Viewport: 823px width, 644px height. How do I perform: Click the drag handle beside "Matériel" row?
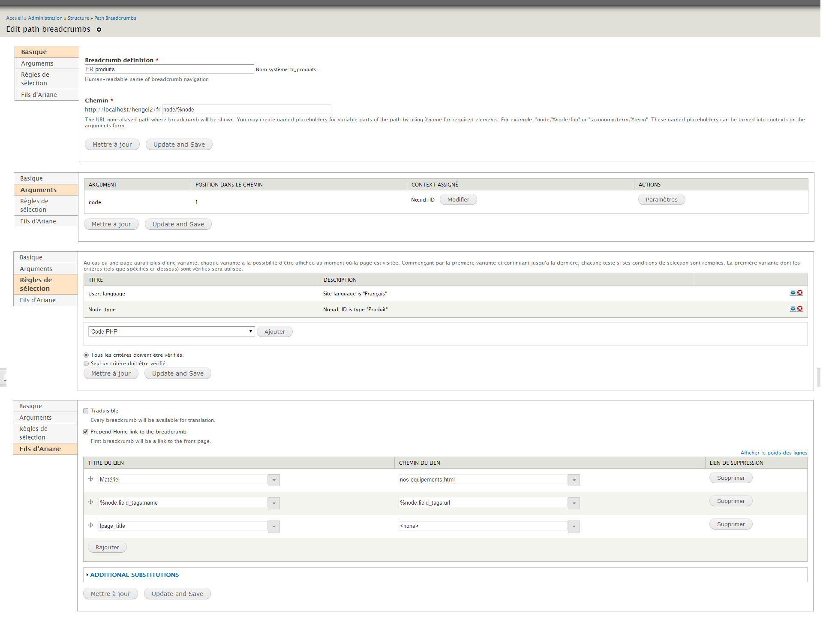(x=90, y=479)
